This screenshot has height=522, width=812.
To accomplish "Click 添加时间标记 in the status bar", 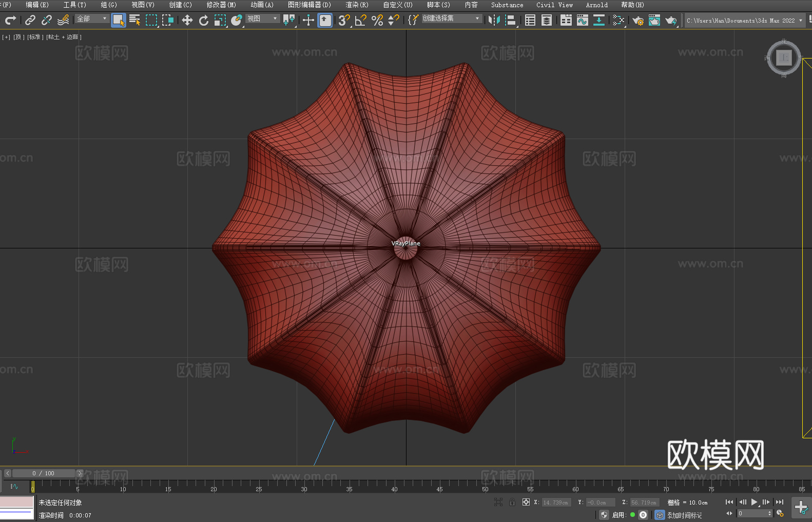I will click(684, 515).
